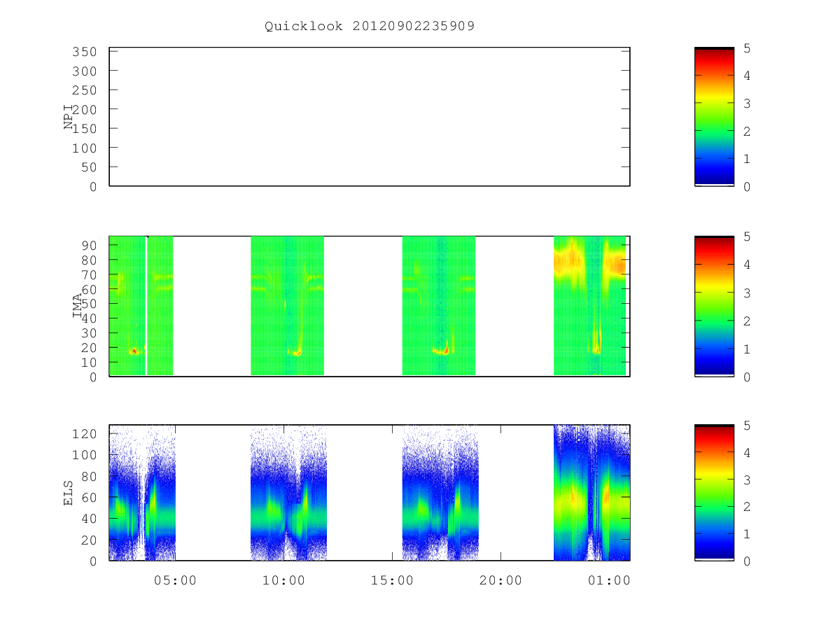Click the 20 tick on ELS axis
This screenshot has width=840, height=630.
pos(89,540)
